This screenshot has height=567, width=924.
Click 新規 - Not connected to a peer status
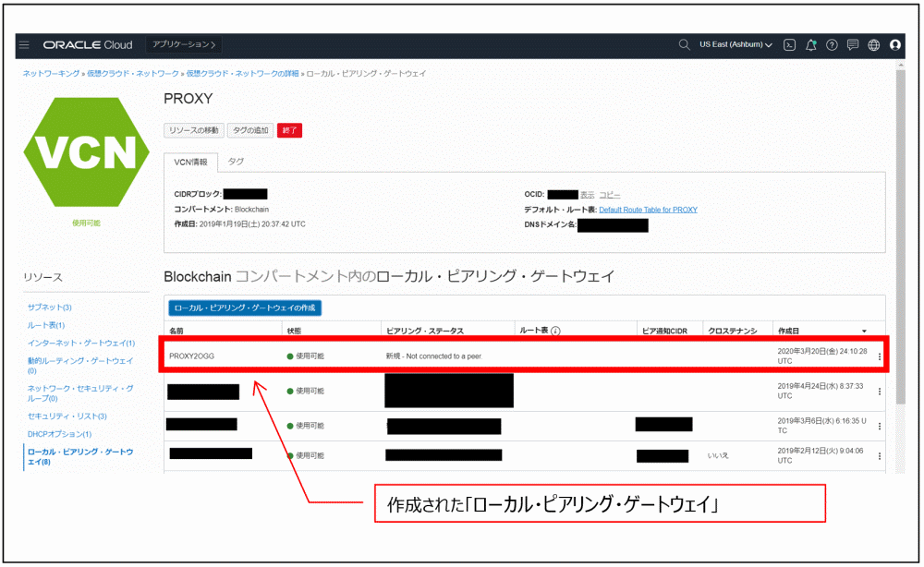pos(433,356)
